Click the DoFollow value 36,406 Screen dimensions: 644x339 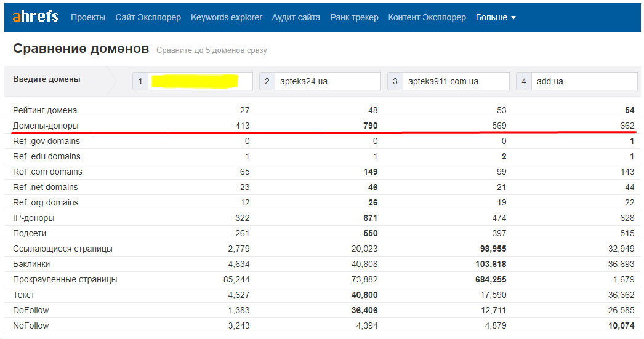(364, 310)
